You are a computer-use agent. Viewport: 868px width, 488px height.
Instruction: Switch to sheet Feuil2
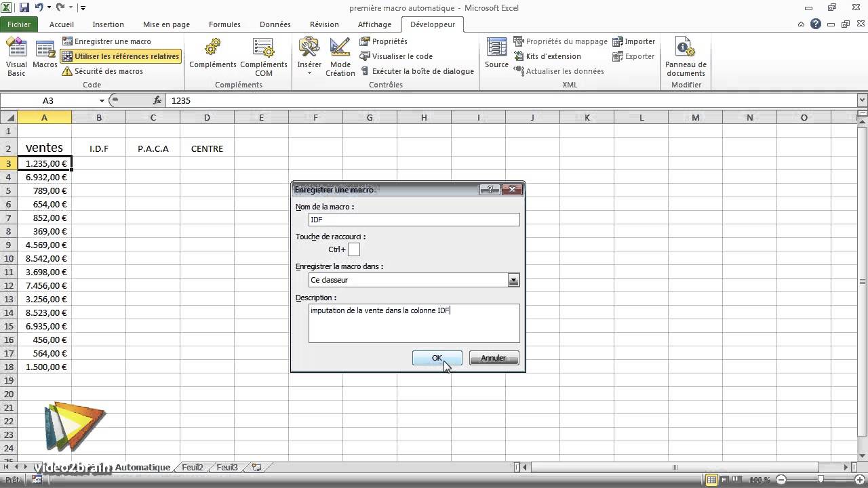193,467
